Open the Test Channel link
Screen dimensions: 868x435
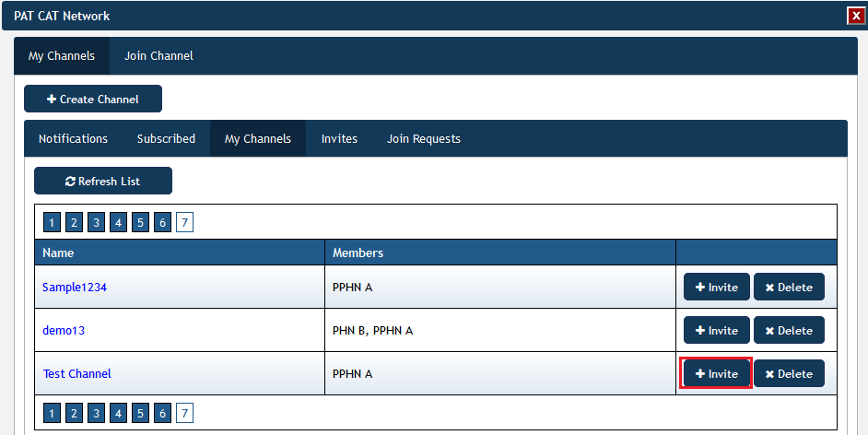77,373
